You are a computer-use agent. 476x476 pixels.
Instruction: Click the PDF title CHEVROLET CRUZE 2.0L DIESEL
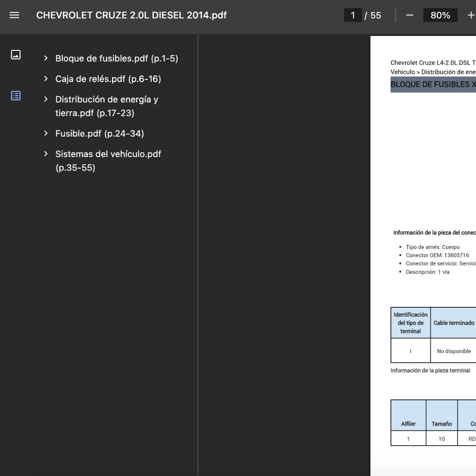click(x=131, y=15)
